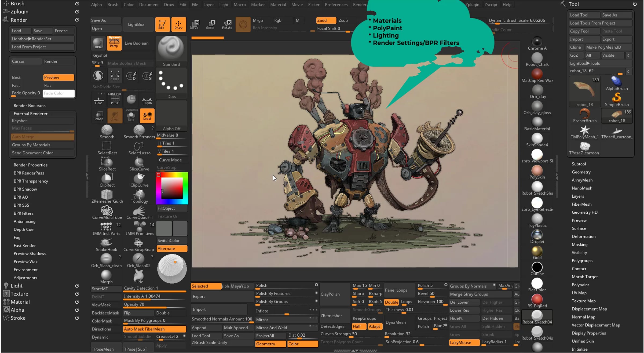Open the Zscript menu

[x=491, y=5]
